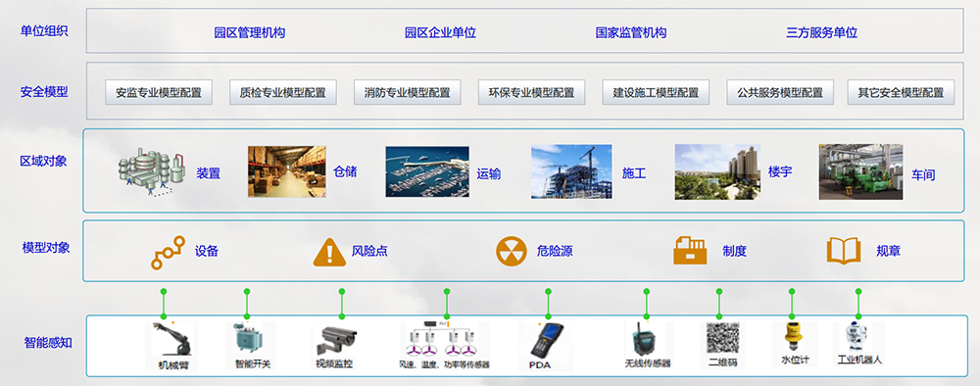980x386 pixels.
Task: Click the 视频监控 surveillance camera icon
Action: 334,341
